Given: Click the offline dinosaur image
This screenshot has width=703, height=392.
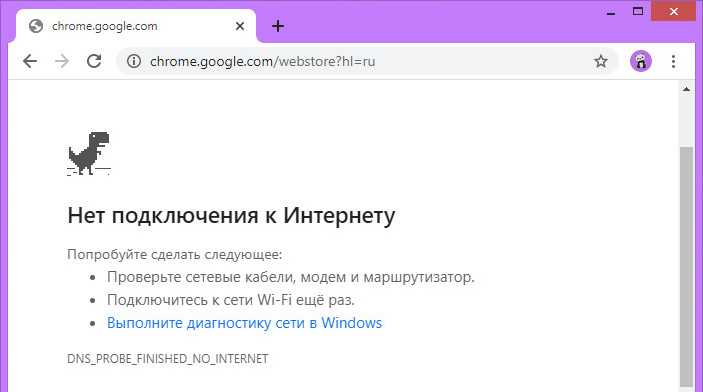Looking at the screenshot, I should [89, 153].
